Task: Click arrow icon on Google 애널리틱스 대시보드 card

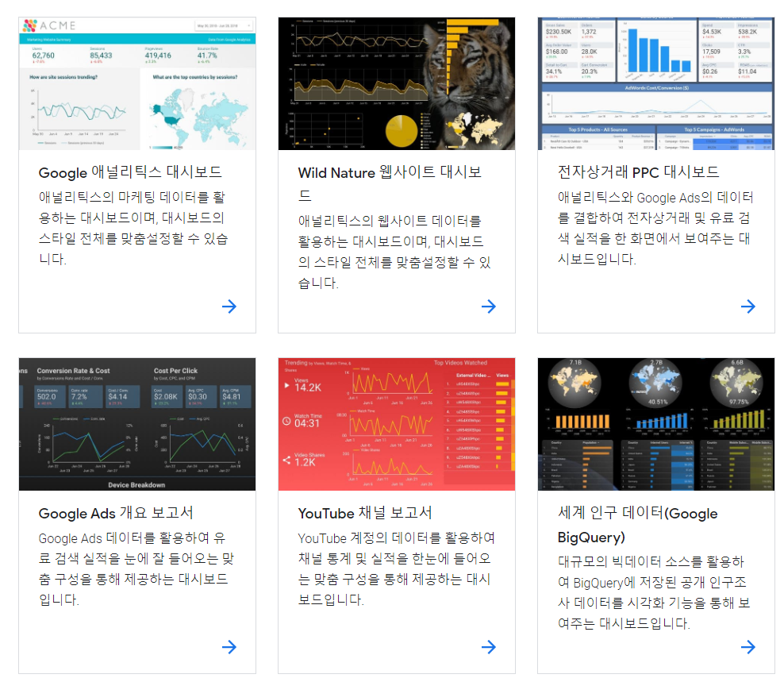Action: (229, 306)
